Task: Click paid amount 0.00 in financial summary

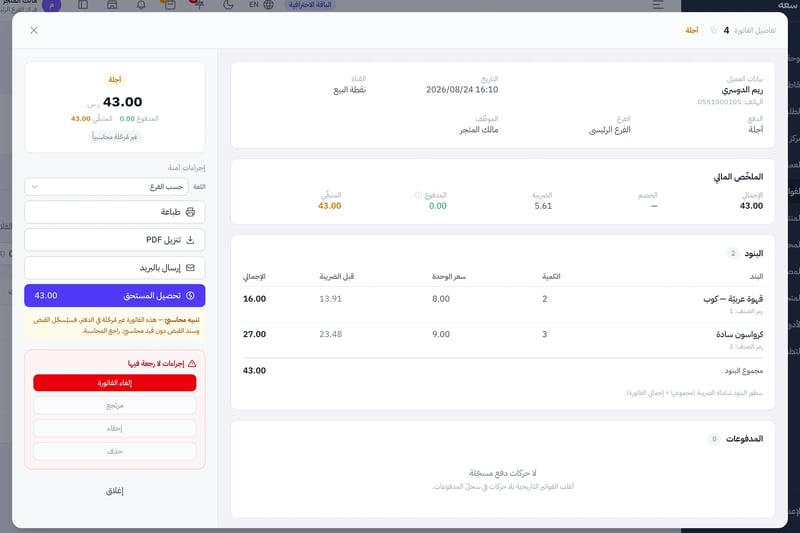Action: [x=438, y=206]
